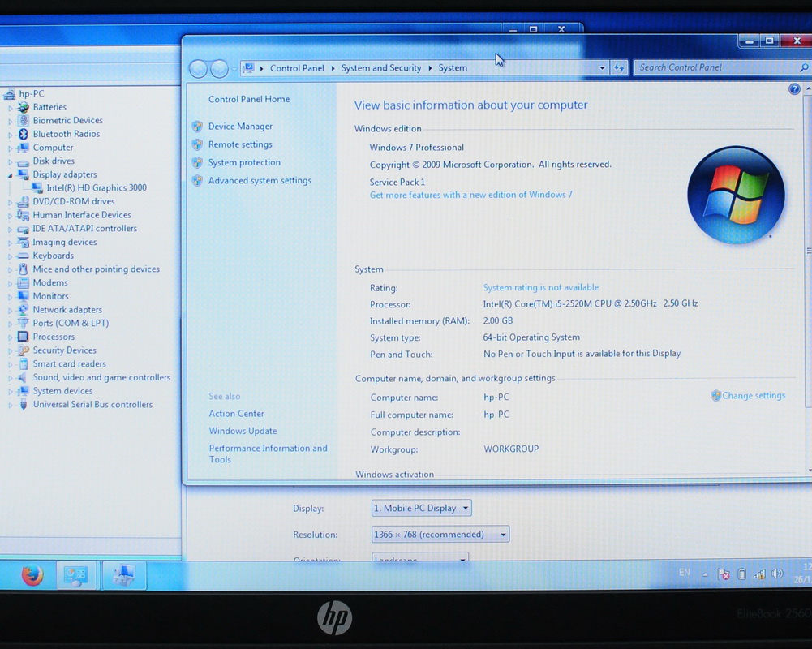Click the Modems icon
The height and width of the screenshot is (649, 812).
24,283
